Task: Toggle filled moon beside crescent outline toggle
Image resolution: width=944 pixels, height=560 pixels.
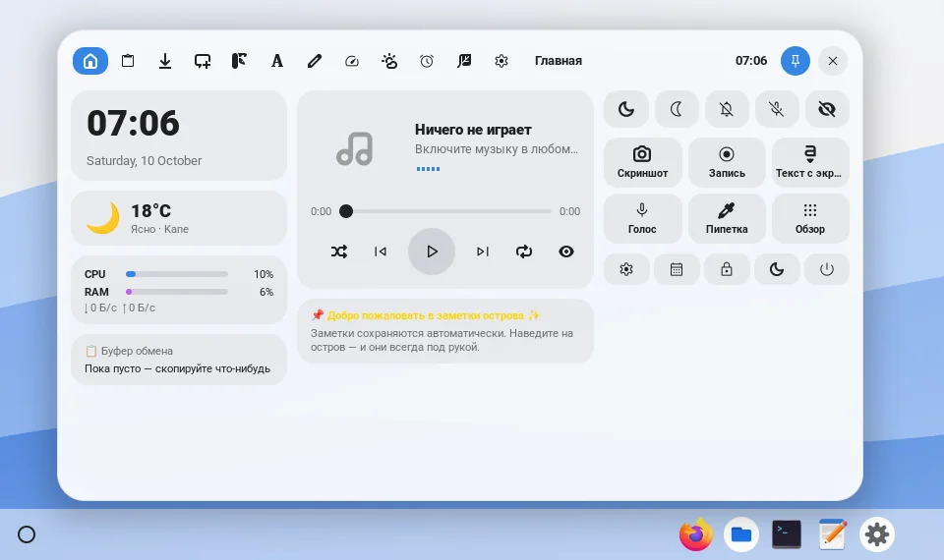Action: tap(626, 109)
